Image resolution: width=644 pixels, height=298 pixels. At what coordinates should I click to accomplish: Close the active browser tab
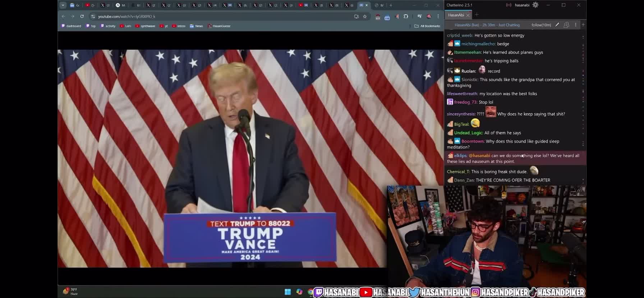[367, 5]
